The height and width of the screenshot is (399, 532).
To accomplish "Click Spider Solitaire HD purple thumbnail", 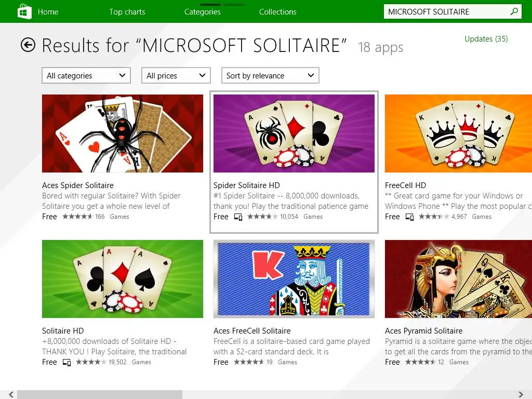I will [x=294, y=134].
